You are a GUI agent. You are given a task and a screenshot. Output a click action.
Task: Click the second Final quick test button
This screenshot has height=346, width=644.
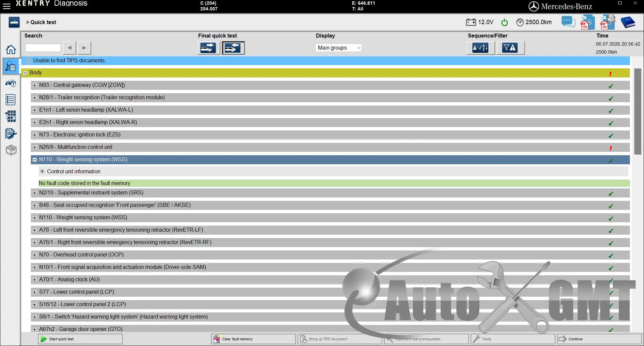pyautogui.click(x=233, y=48)
